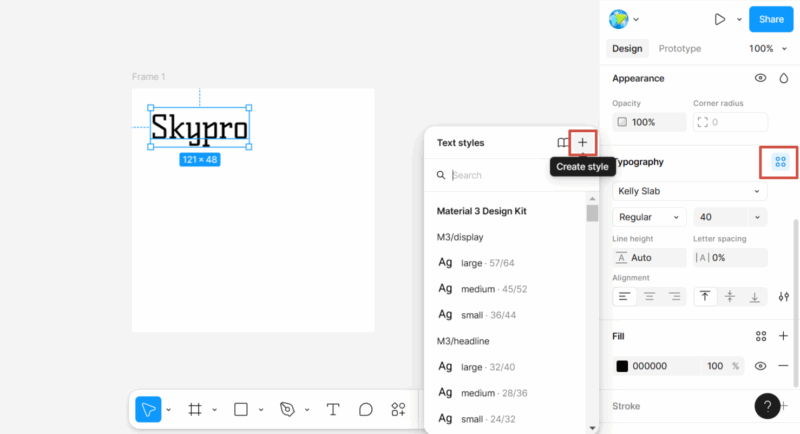
Task: Open Pen tool options arrow
Action: coord(307,410)
